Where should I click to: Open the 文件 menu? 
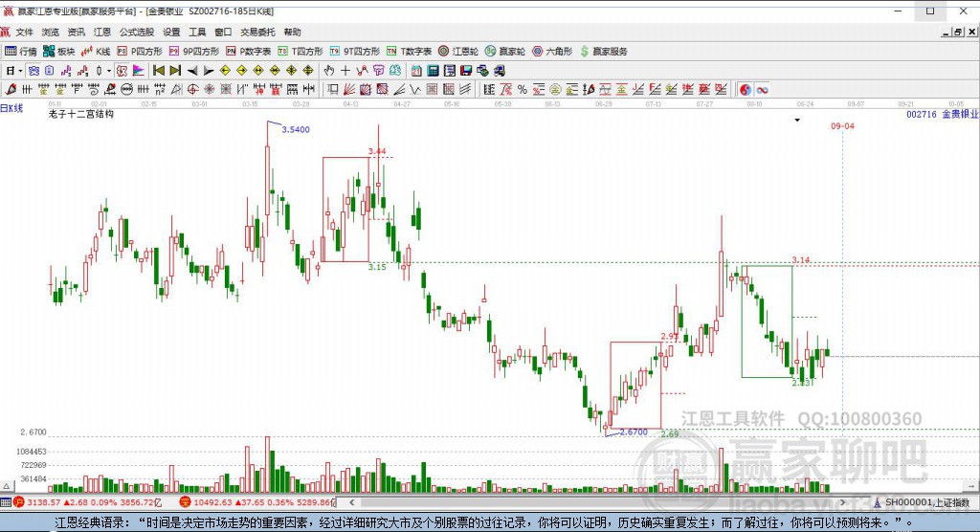pos(24,32)
